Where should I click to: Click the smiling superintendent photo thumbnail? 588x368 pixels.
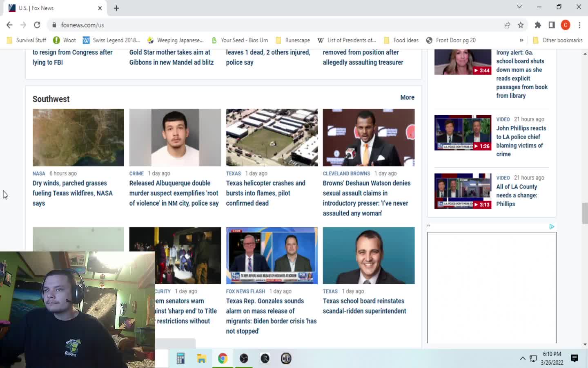click(x=369, y=256)
